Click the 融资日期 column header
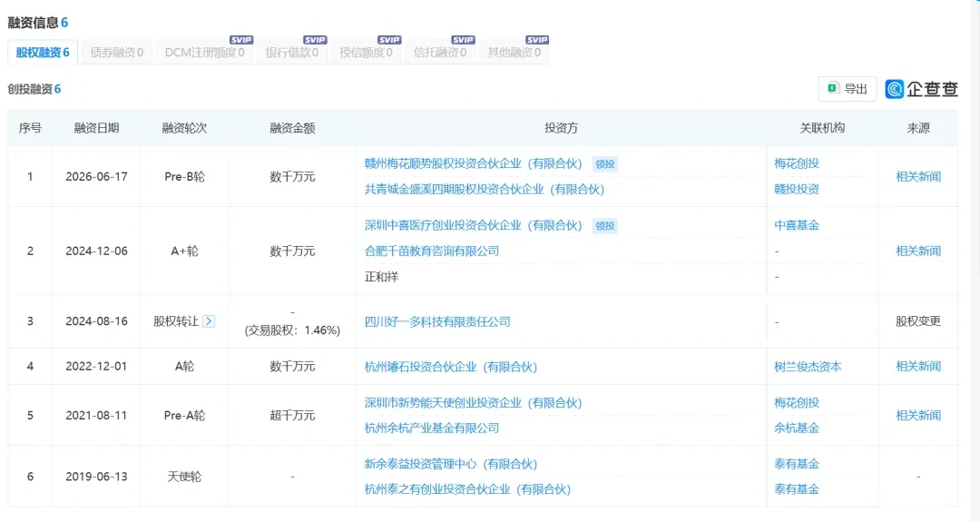980x522 pixels. coord(96,128)
